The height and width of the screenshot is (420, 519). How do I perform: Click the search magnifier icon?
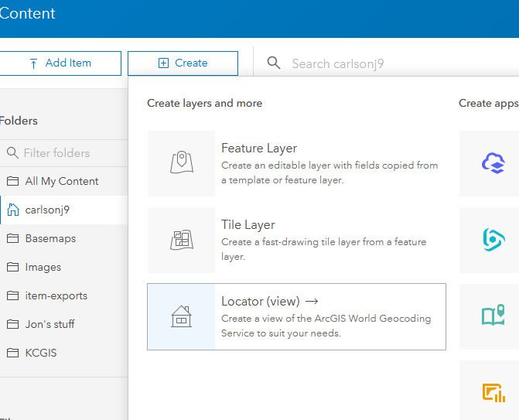[x=273, y=63]
